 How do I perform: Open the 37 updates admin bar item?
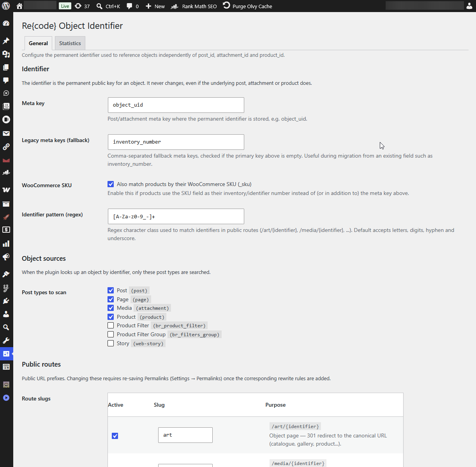tap(82, 6)
